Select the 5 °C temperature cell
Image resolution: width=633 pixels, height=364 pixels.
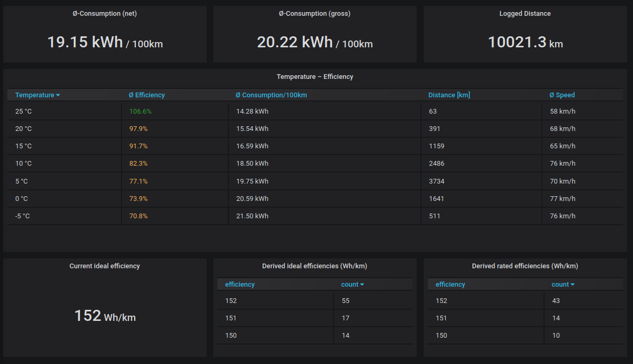(64, 181)
